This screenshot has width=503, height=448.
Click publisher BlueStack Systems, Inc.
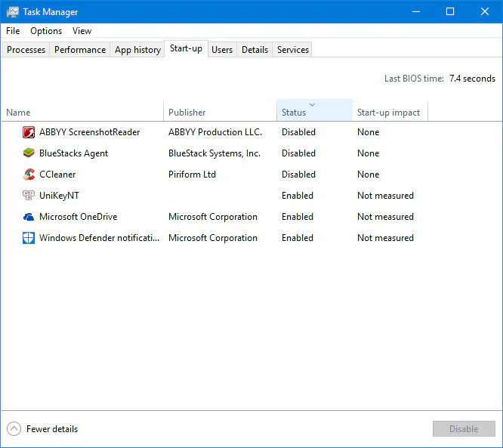coord(214,153)
